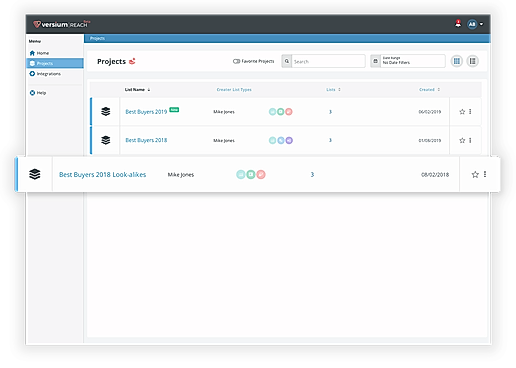Open the notifications bell
The width and height of the screenshot is (516, 368).
[458, 24]
